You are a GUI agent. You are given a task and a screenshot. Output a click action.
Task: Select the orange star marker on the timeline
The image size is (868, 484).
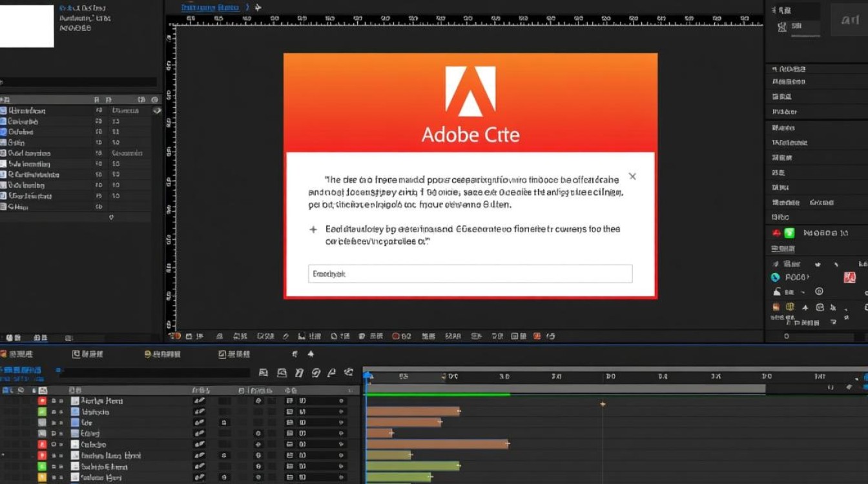pyautogui.click(x=603, y=404)
